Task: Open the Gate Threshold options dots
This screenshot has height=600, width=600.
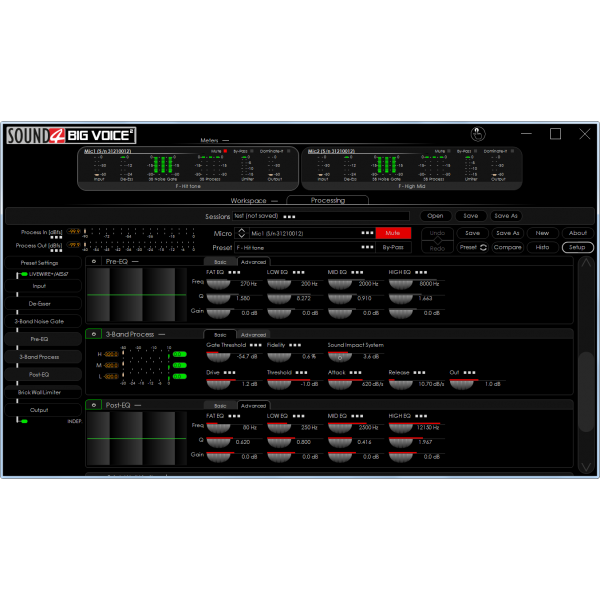Action: (256, 345)
